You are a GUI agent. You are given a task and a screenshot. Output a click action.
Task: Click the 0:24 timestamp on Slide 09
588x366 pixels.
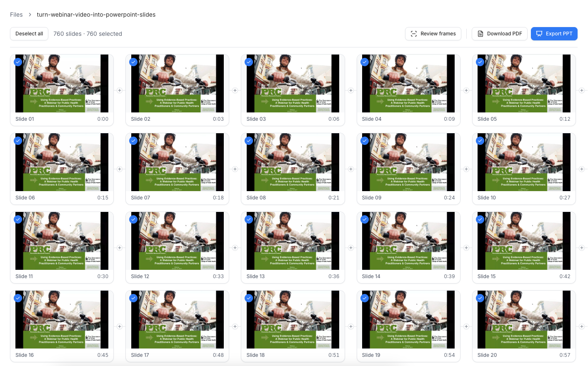(x=449, y=198)
